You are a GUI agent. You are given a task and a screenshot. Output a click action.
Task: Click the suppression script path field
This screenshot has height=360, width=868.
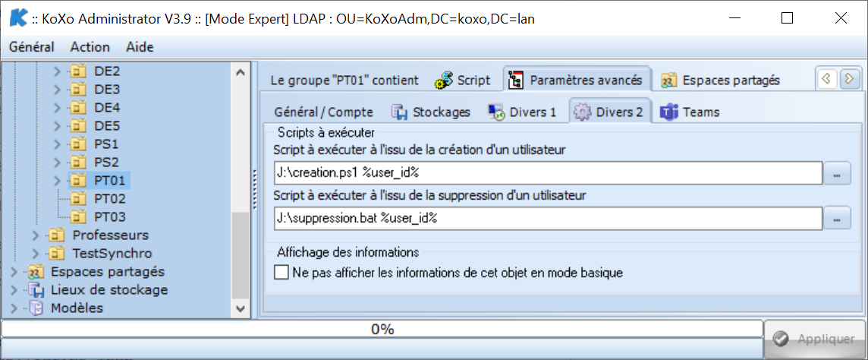548,218
